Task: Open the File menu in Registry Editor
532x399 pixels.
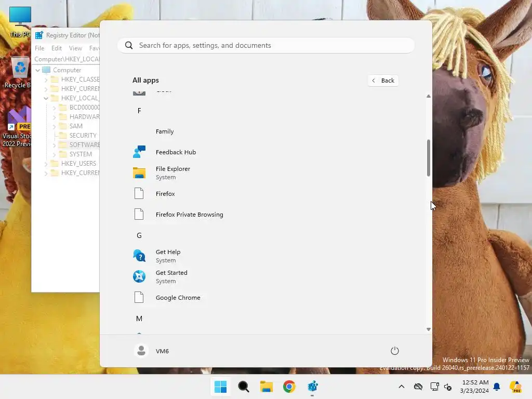Action: (x=39, y=48)
